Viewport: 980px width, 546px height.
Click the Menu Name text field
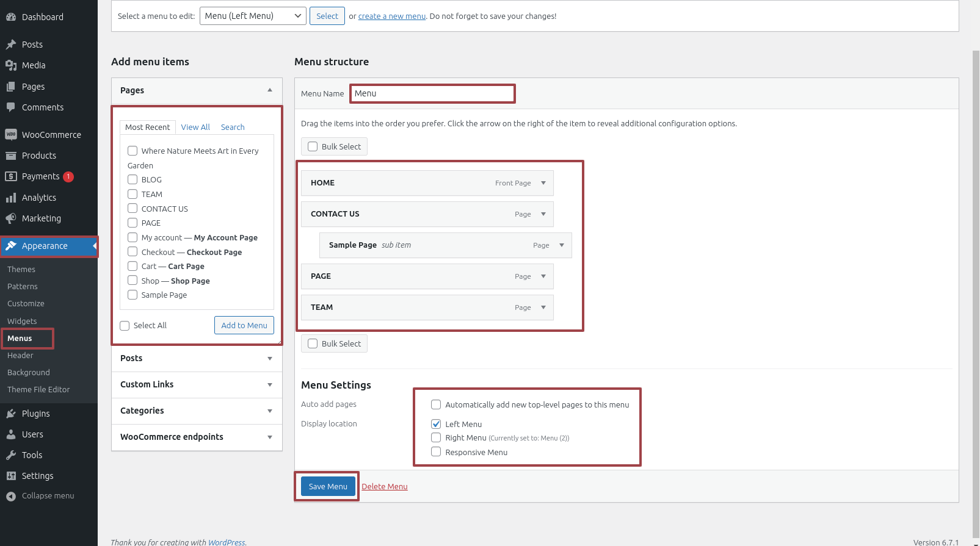[432, 93]
